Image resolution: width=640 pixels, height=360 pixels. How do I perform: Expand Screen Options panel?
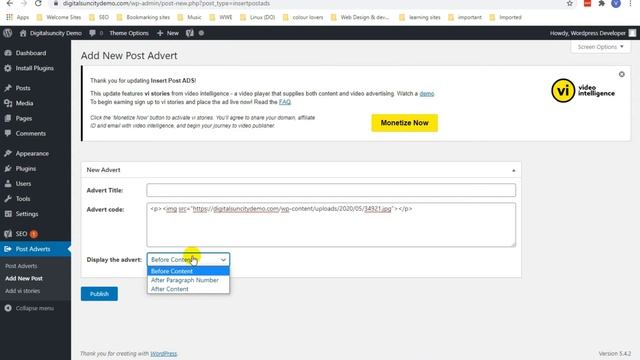pyautogui.click(x=600, y=47)
